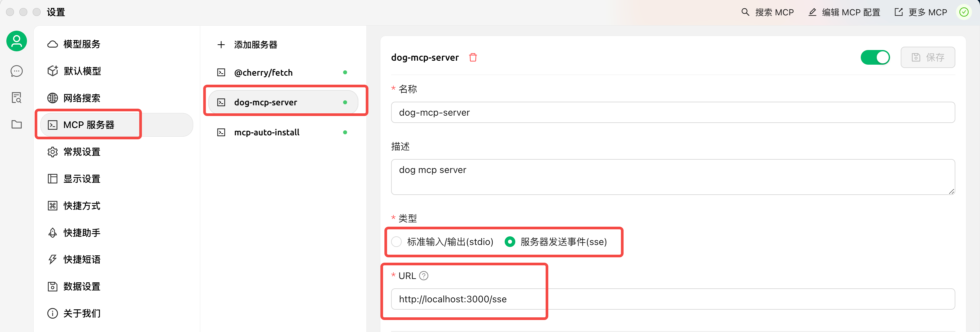The height and width of the screenshot is (332, 980).
Task: Click the green user avatar icon
Action: [x=17, y=41]
